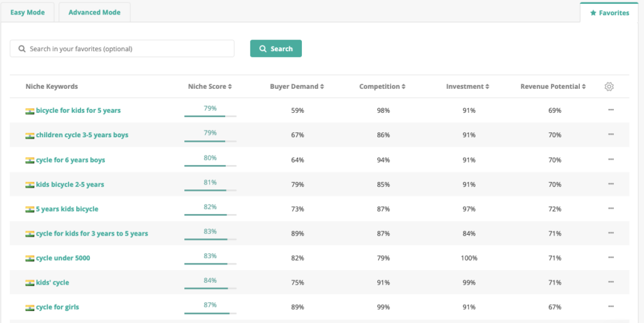Open more options for bicycle for kids for 5 years
Screen dimensions: 644x323
tap(611, 110)
